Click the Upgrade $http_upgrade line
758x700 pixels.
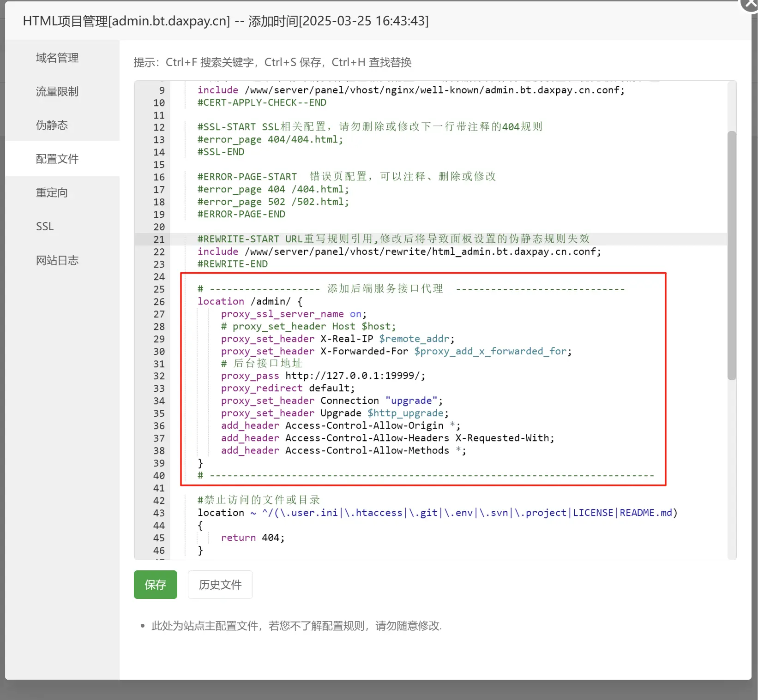pos(335,413)
